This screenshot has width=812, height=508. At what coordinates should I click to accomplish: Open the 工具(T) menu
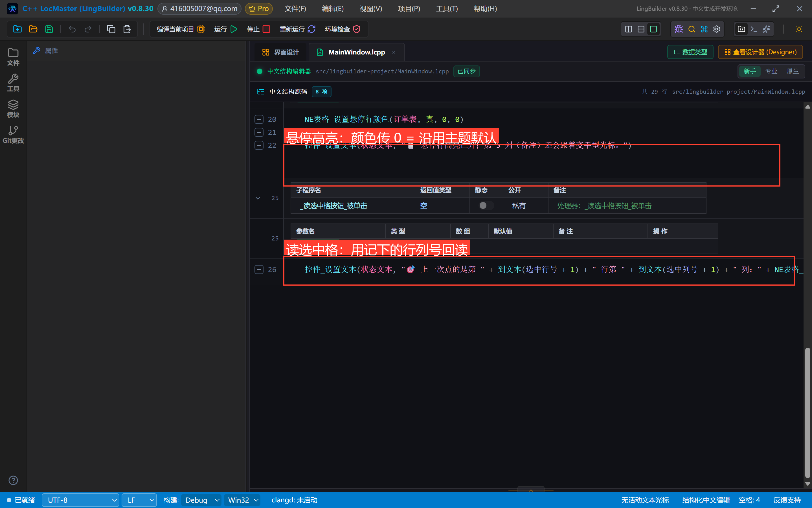pos(447,9)
